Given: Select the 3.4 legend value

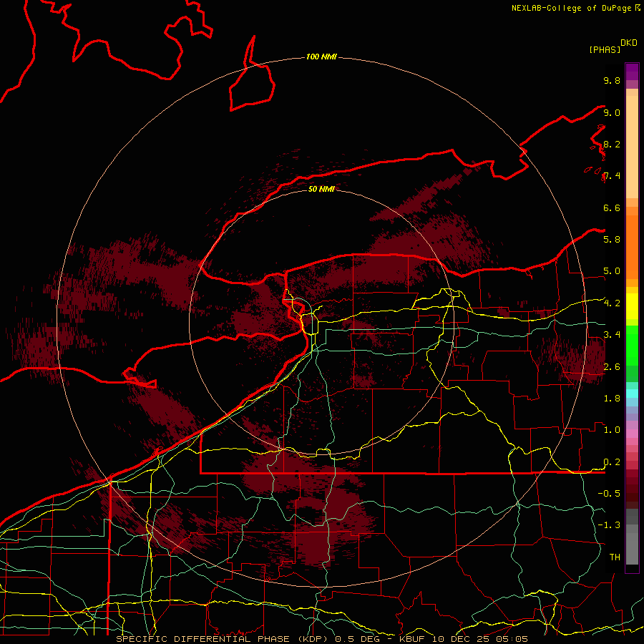Looking at the screenshot, I should click(612, 335).
